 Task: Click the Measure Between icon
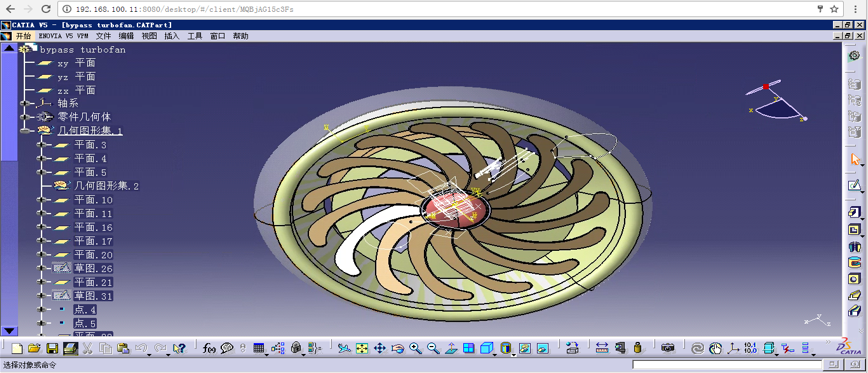[602, 348]
